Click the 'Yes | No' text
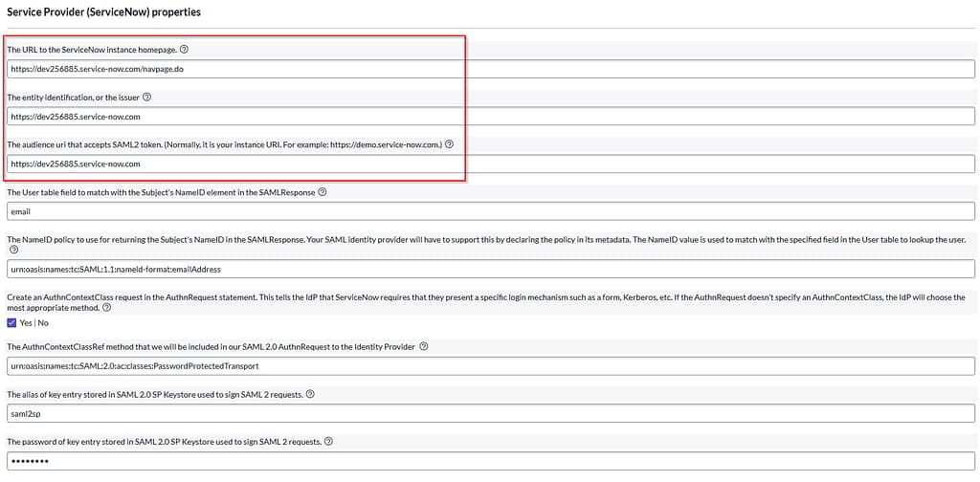The width and height of the screenshot is (980, 482). point(33,323)
